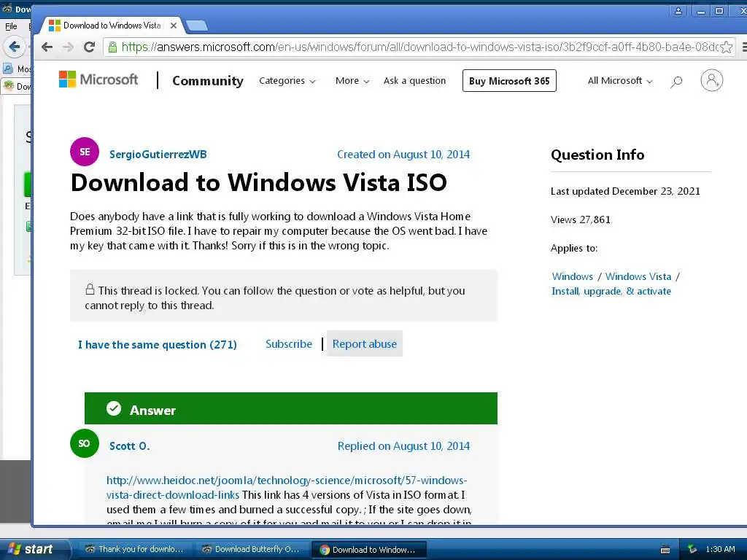This screenshot has width=747, height=560.
Task: Click the white check icon on Answer banner
Action: click(x=113, y=408)
